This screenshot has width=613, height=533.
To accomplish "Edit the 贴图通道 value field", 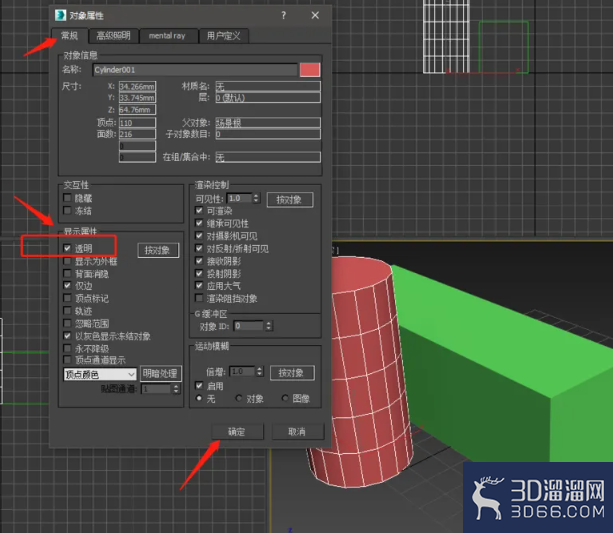I will 156,389.
